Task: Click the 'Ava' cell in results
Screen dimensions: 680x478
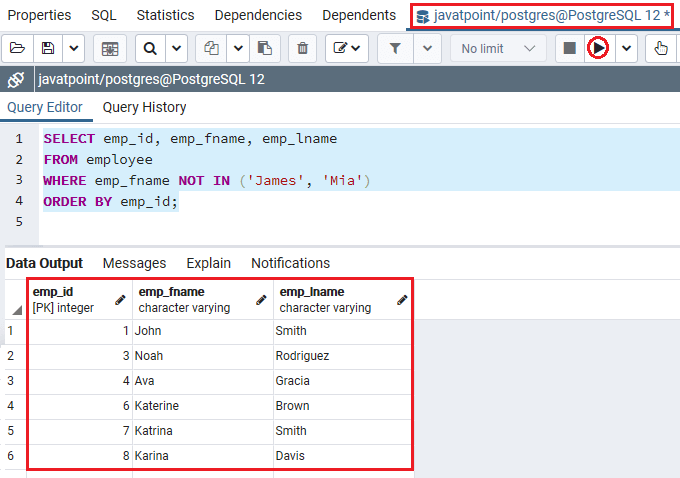Action: 203,381
